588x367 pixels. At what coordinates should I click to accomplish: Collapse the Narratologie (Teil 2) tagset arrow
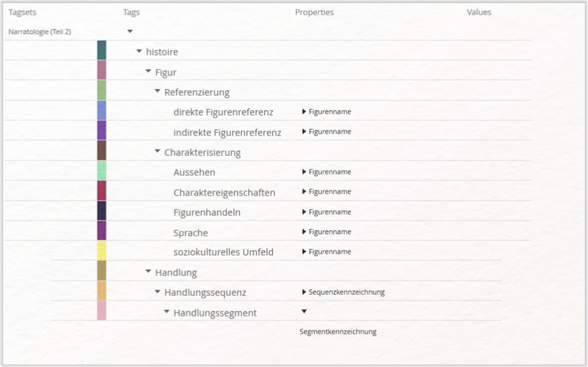click(130, 31)
